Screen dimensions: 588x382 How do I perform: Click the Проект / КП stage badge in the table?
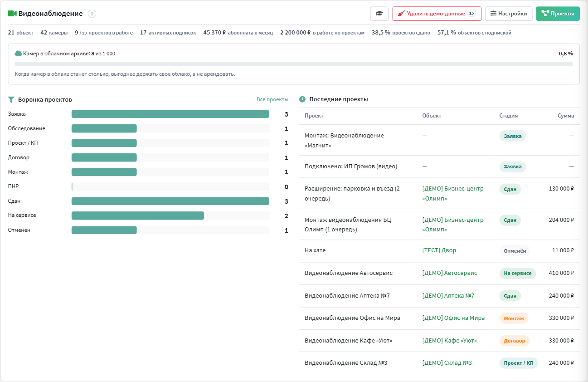[519, 363]
